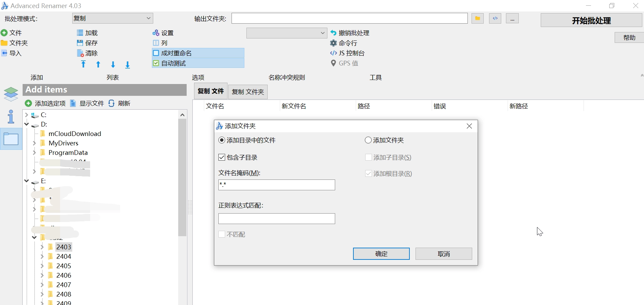Click the 帮助 button
This screenshot has height=305, width=644.
pyautogui.click(x=629, y=37)
